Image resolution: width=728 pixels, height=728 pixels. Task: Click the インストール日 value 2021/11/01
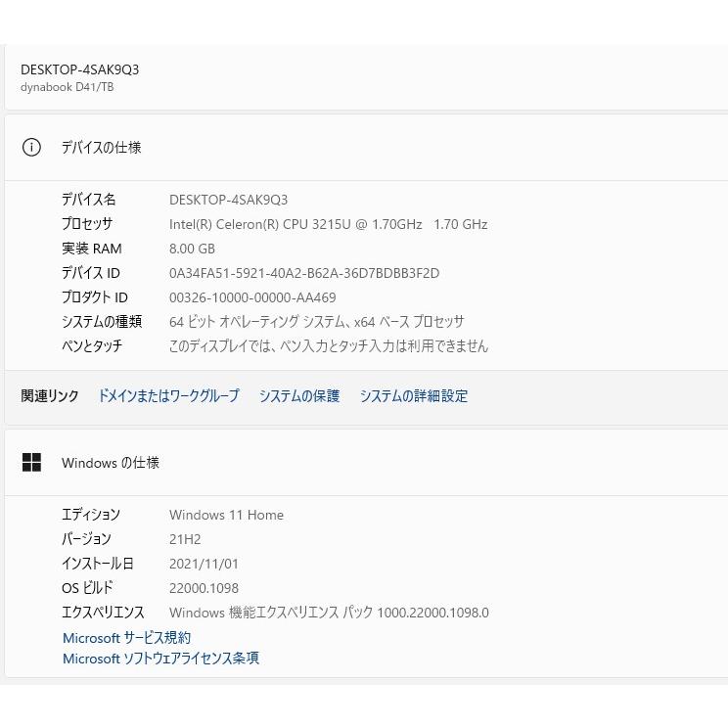[x=204, y=565]
